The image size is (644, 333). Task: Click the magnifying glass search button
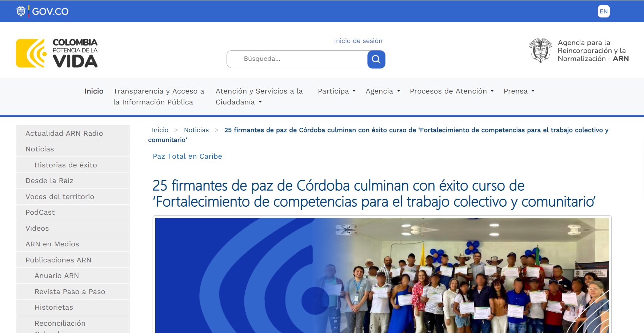[376, 59]
